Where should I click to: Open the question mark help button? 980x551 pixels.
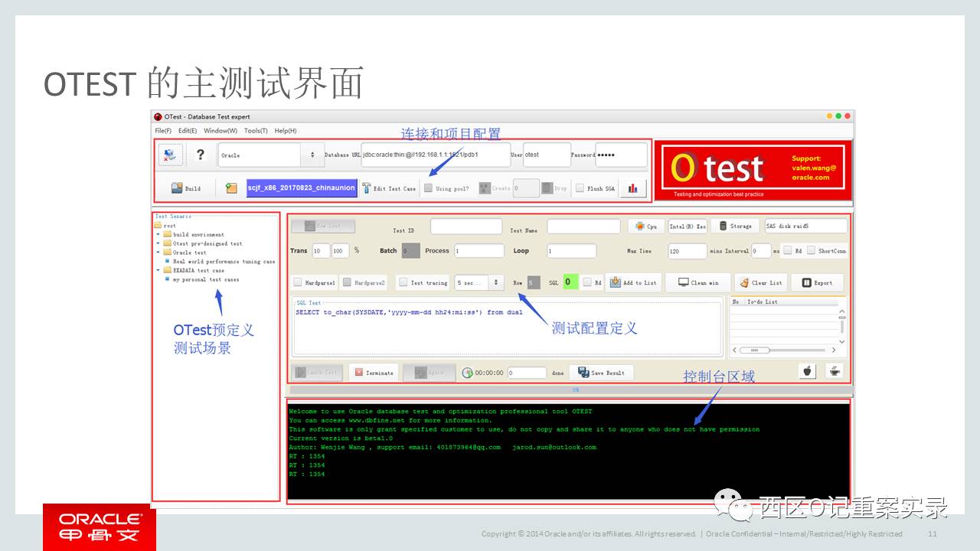[x=201, y=155]
